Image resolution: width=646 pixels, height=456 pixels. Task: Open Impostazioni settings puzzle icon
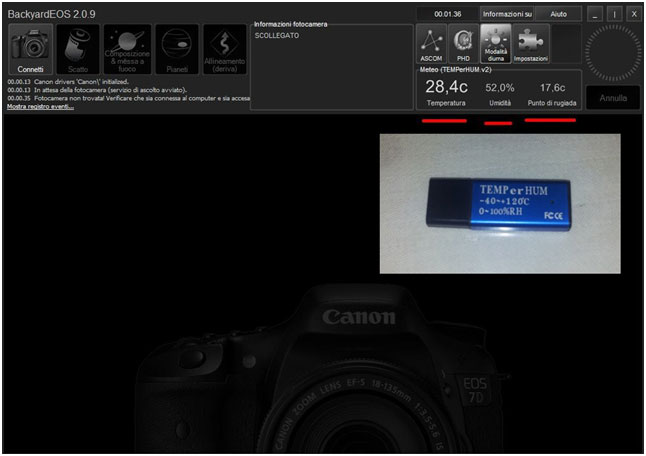(x=531, y=44)
